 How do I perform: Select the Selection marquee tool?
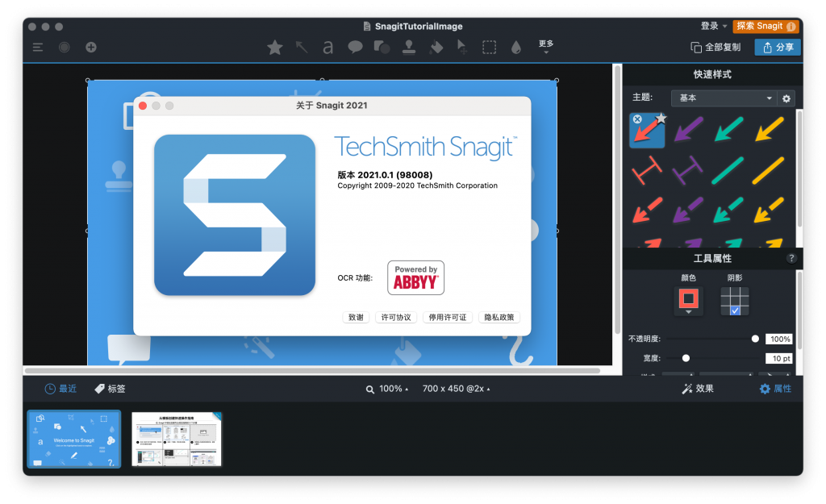(x=490, y=48)
